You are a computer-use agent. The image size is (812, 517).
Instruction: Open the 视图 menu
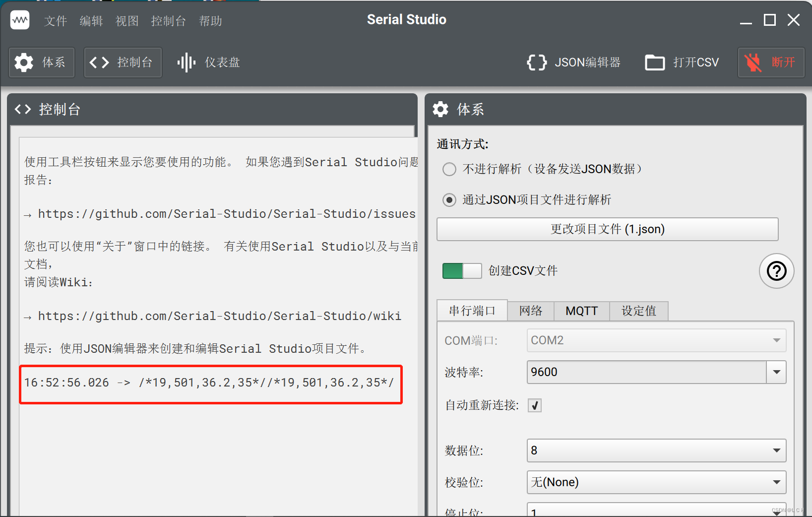click(127, 21)
